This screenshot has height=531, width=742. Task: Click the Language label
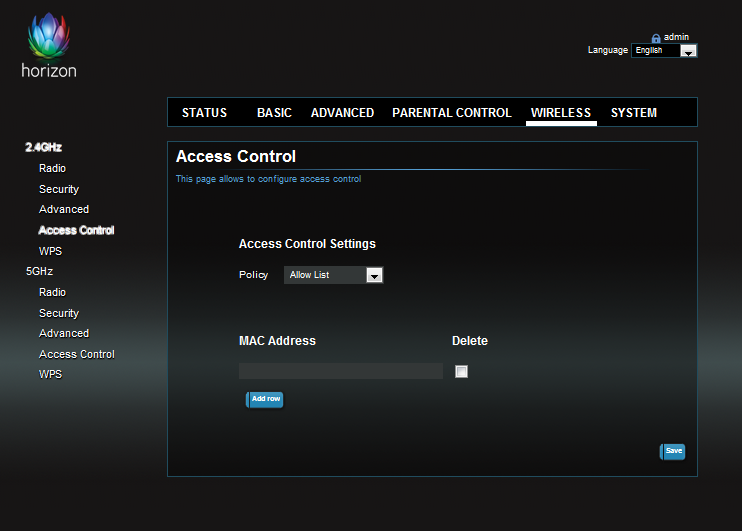click(x=608, y=50)
